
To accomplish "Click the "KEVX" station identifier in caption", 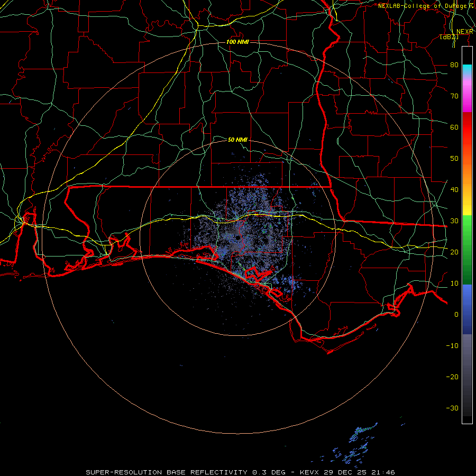I will [x=309, y=472].
